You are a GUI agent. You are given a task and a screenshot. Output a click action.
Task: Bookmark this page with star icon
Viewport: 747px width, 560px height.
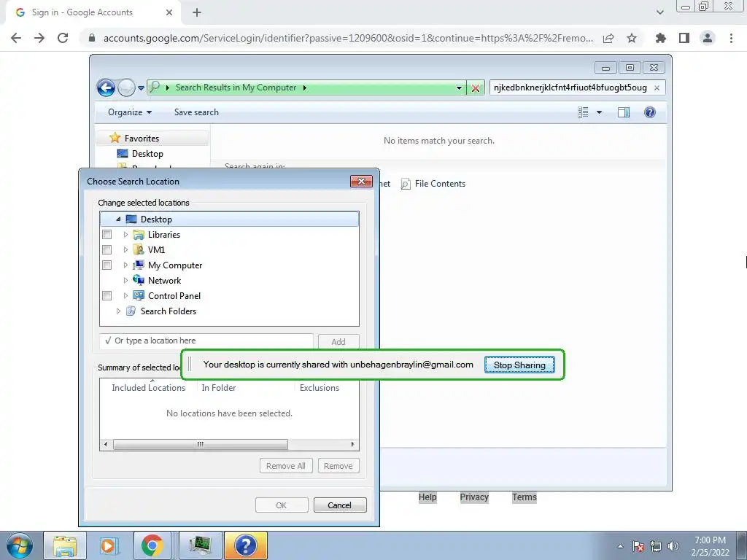(632, 38)
